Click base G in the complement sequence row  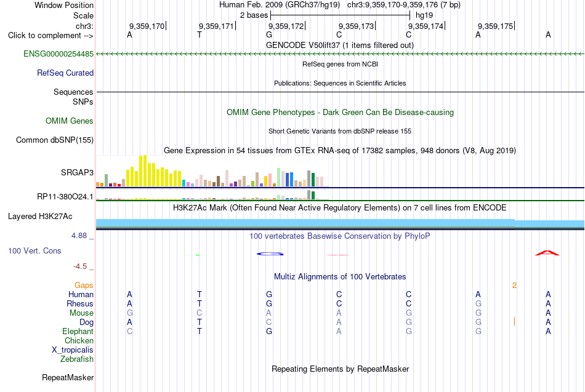click(x=269, y=34)
